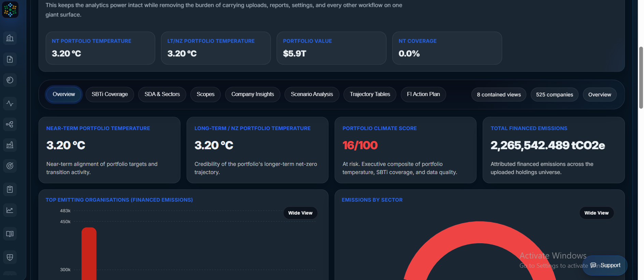
Task: Click the 2,265,542.489 tCO2e emissions value
Action: click(x=547, y=145)
